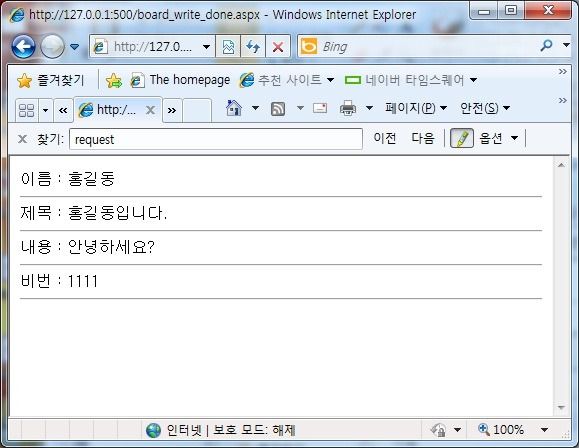Image resolution: width=579 pixels, height=448 pixels.
Task: Open 네이버 타임스퀘어 web slice
Action: coord(411,80)
